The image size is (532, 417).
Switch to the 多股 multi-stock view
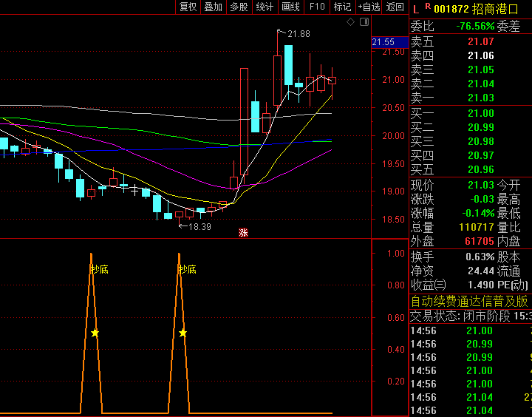[239, 7]
